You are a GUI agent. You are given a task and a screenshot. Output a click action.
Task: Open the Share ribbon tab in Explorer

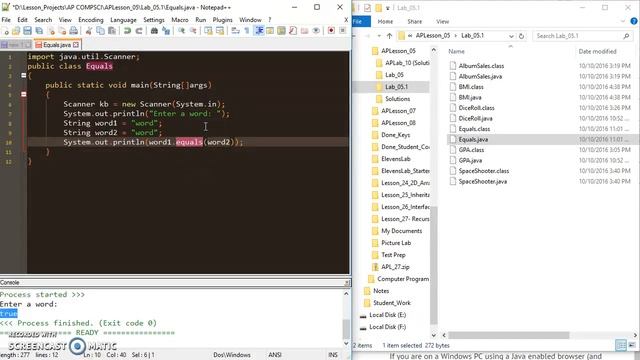click(414, 21)
